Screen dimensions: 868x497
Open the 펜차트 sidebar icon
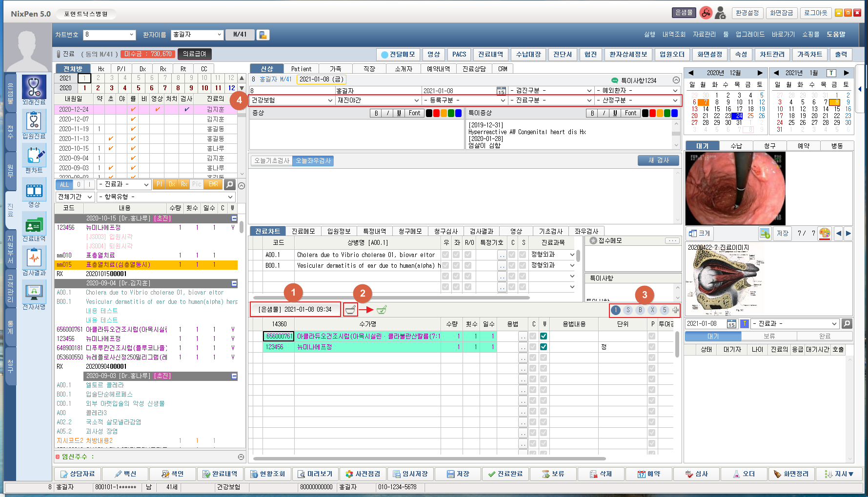[34, 156]
